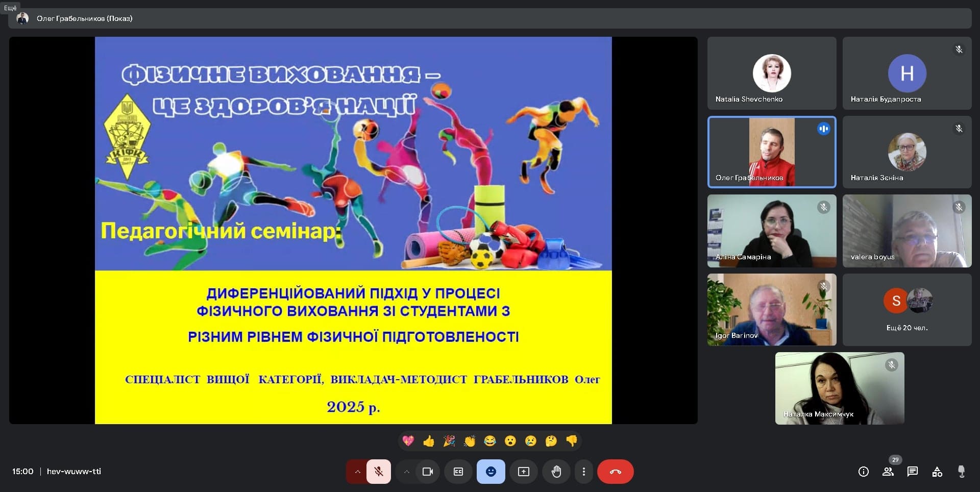Turn on the camera button
The height and width of the screenshot is (492, 980).
428,472
